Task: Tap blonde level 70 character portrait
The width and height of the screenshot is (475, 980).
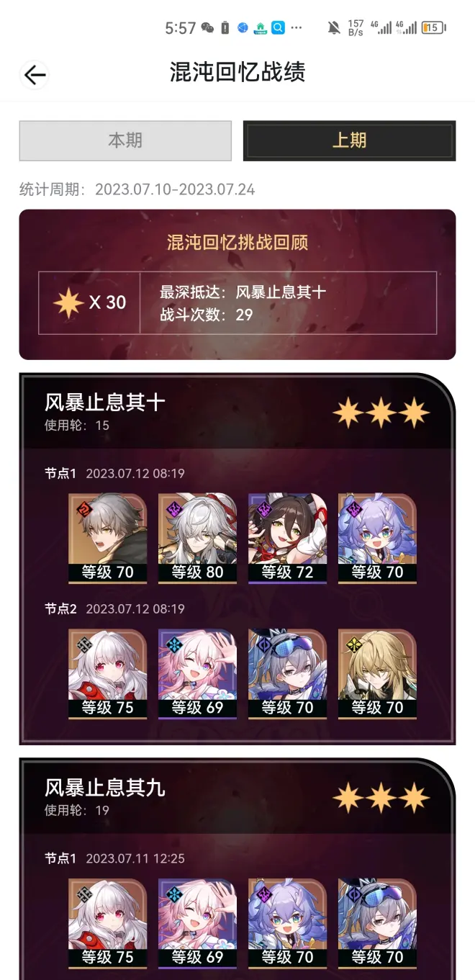Action: (377, 674)
